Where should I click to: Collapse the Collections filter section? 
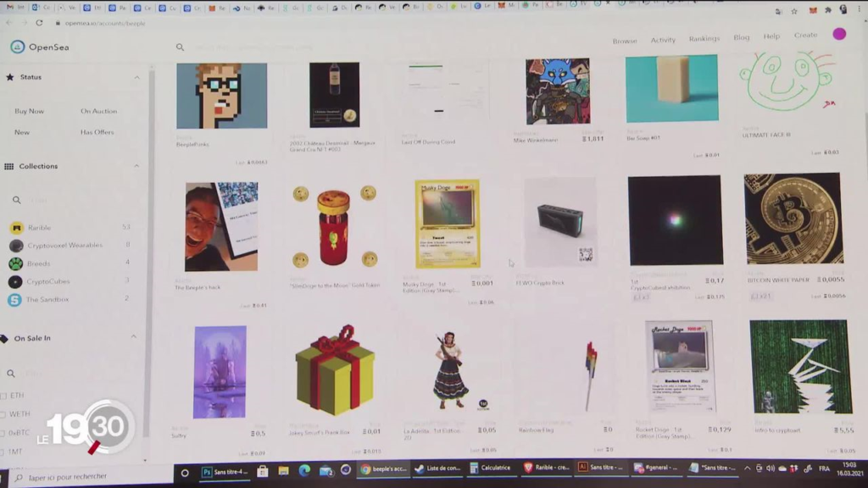coord(136,166)
